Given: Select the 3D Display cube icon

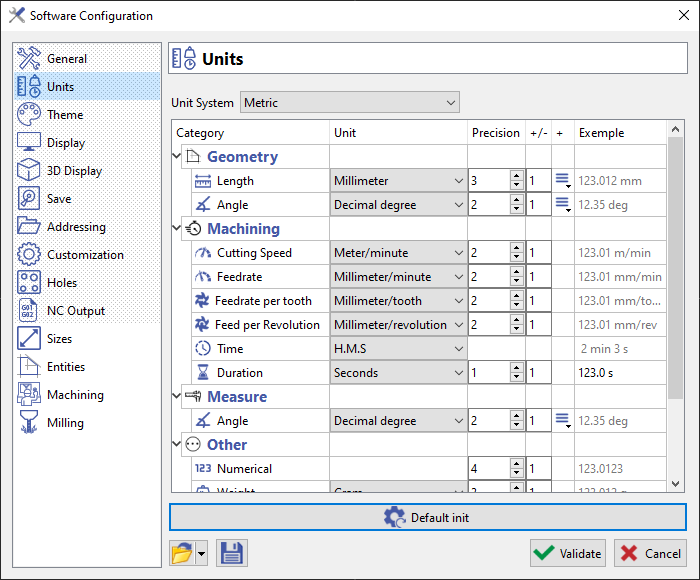Looking at the screenshot, I should (29, 171).
